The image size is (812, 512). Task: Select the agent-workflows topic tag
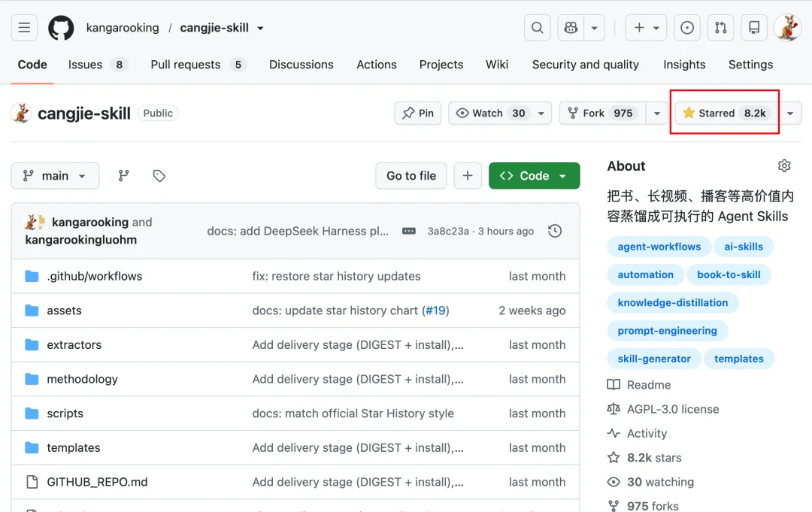click(x=659, y=247)
